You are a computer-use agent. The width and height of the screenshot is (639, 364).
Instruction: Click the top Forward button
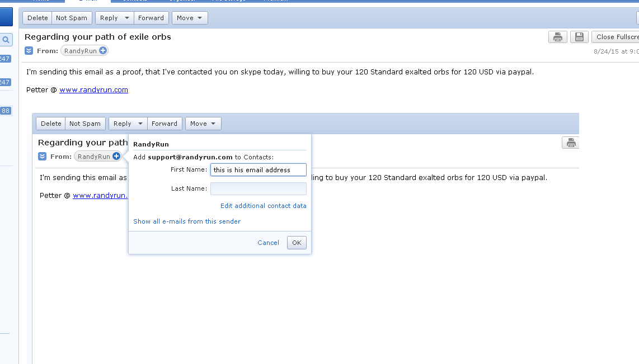click(151, 18)
